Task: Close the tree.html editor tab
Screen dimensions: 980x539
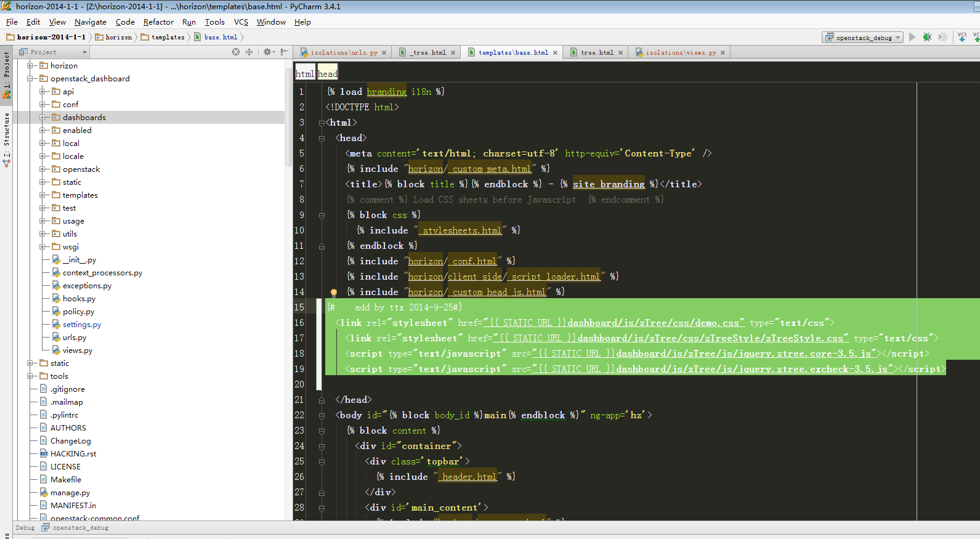Action: click(x=620, y=53)
